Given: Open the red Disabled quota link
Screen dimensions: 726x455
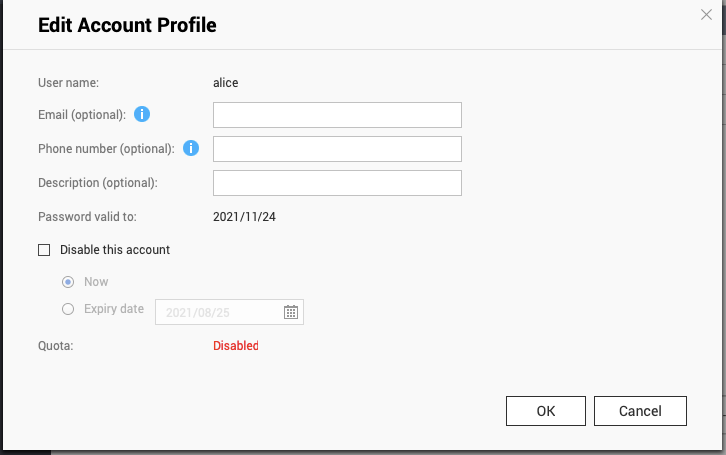Looking at the screenshot, I should tap(235, 346).
